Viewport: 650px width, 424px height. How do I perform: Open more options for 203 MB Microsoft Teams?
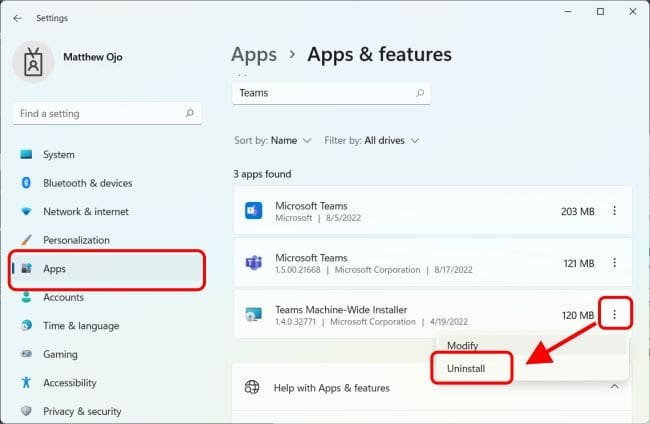tap(614, 211)
